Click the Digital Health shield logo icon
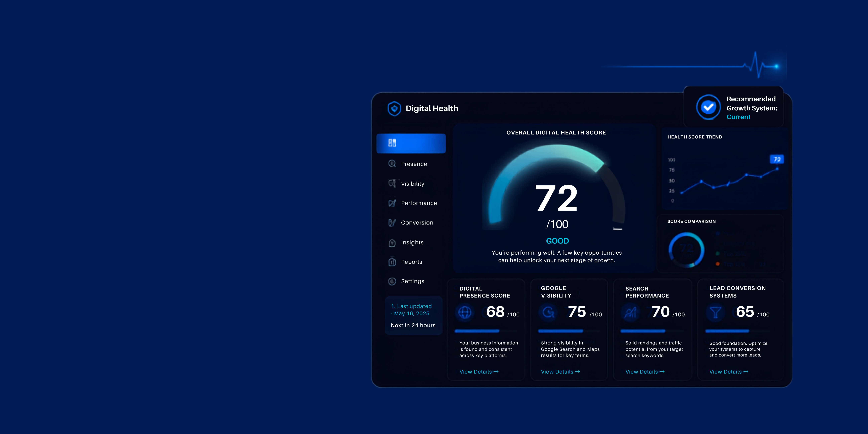Image resolution: width=868 pixels, height=434 pixels. point(394,109)
